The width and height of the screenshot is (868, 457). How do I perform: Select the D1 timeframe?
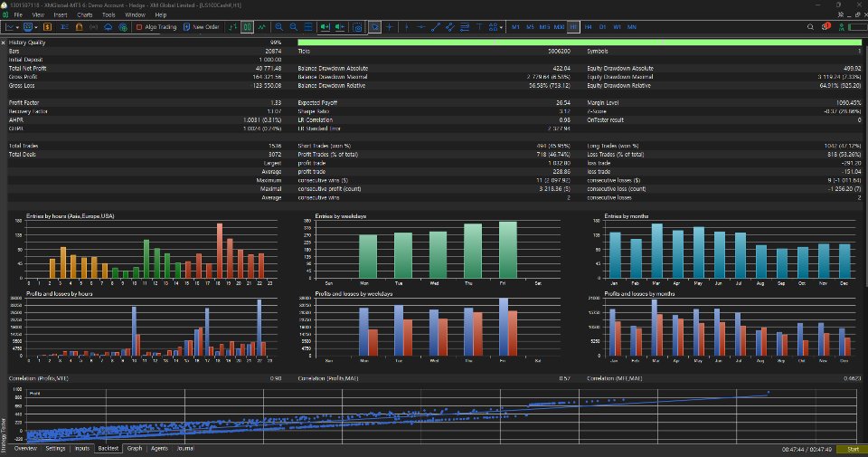tap(602, 26)
